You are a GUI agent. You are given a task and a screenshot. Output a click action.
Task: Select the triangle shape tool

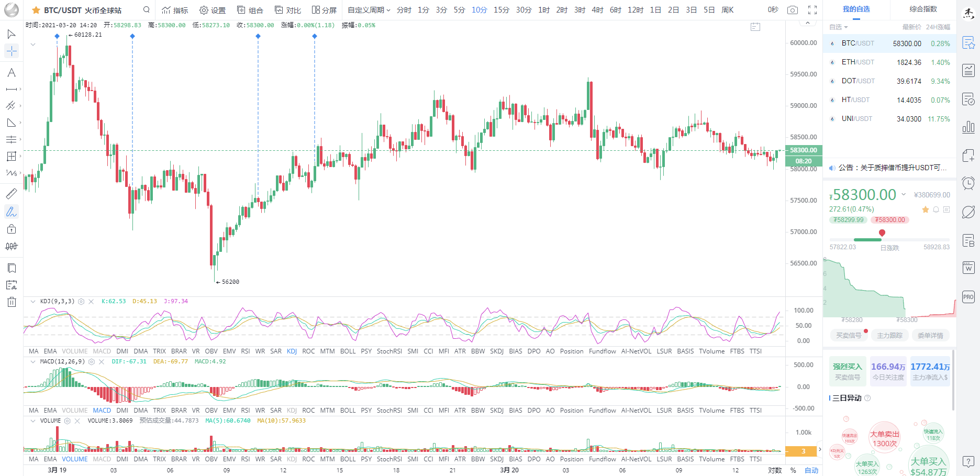click(11, 123)
